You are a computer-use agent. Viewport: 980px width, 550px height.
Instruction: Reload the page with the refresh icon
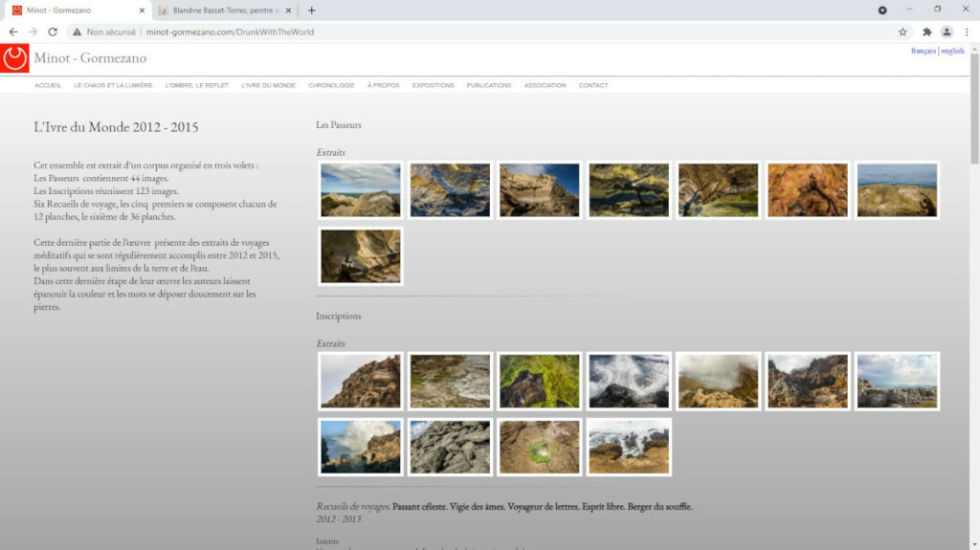click(53, 32)
